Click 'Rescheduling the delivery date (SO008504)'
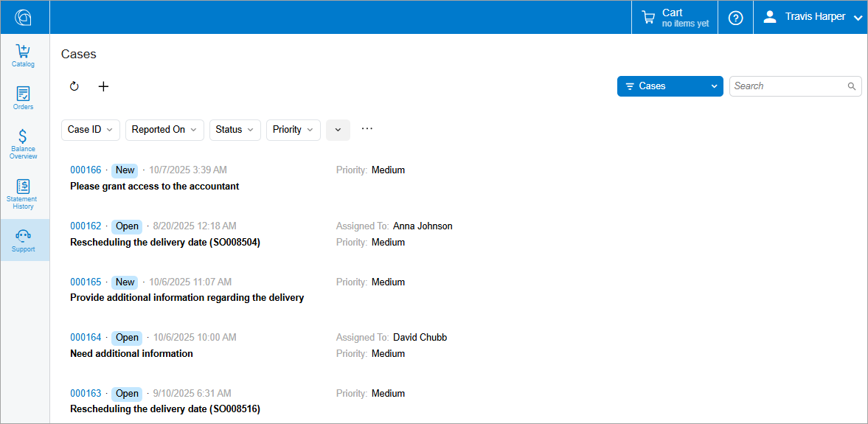 (165, 243)
